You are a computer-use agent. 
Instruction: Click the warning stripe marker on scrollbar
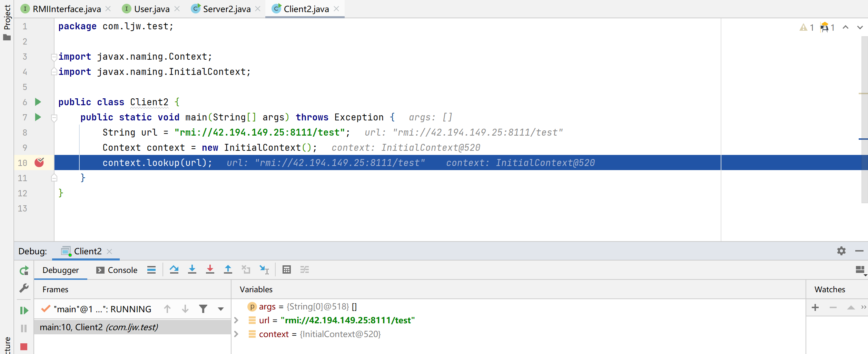[x=863, y=94]
